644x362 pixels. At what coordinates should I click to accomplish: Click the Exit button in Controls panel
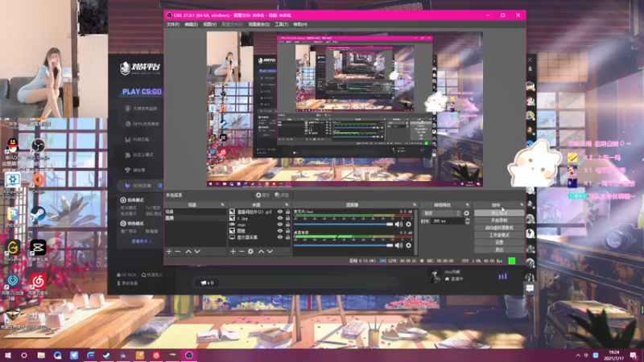[499, 249]
